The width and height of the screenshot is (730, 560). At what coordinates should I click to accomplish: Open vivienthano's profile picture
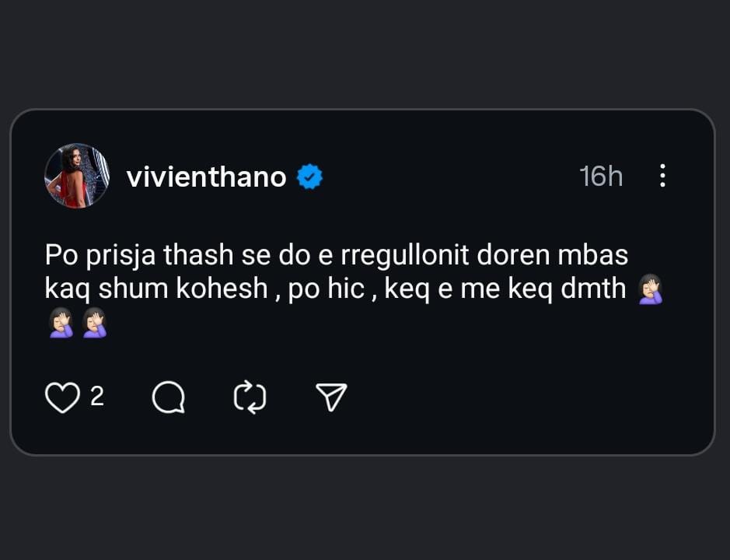point(76,176)
